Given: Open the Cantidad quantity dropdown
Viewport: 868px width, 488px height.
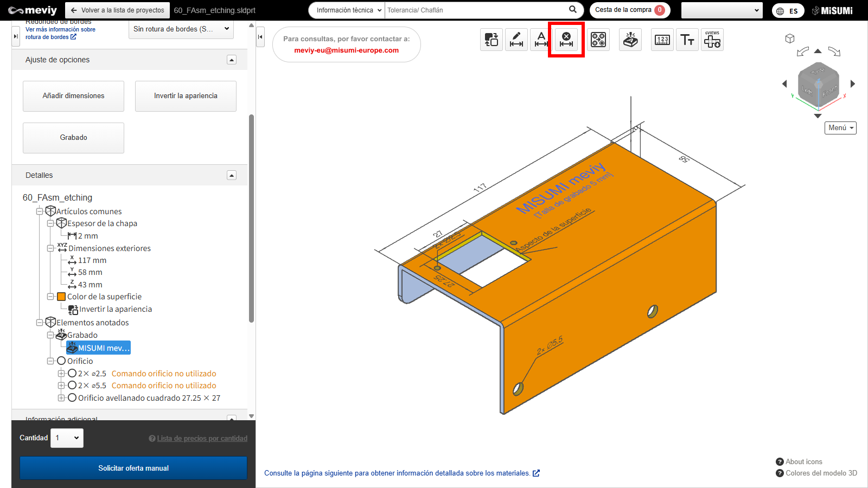Looking at the screenshot, I should [67, 438].
